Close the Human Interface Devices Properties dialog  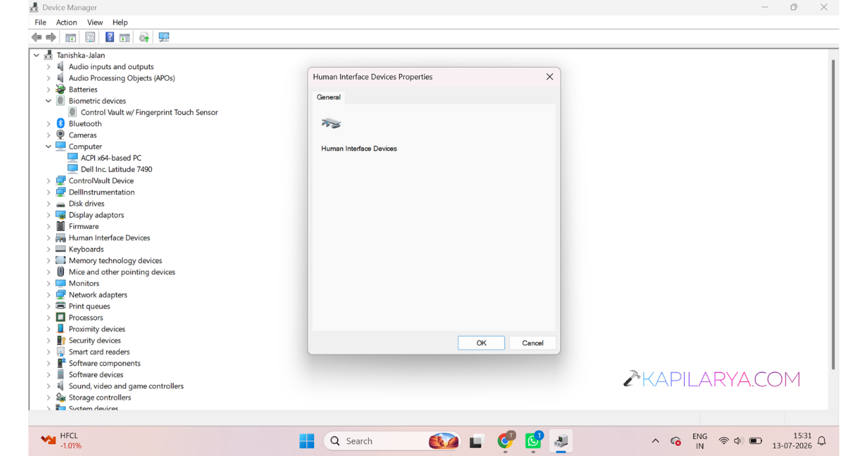click(x=550, y=77)
